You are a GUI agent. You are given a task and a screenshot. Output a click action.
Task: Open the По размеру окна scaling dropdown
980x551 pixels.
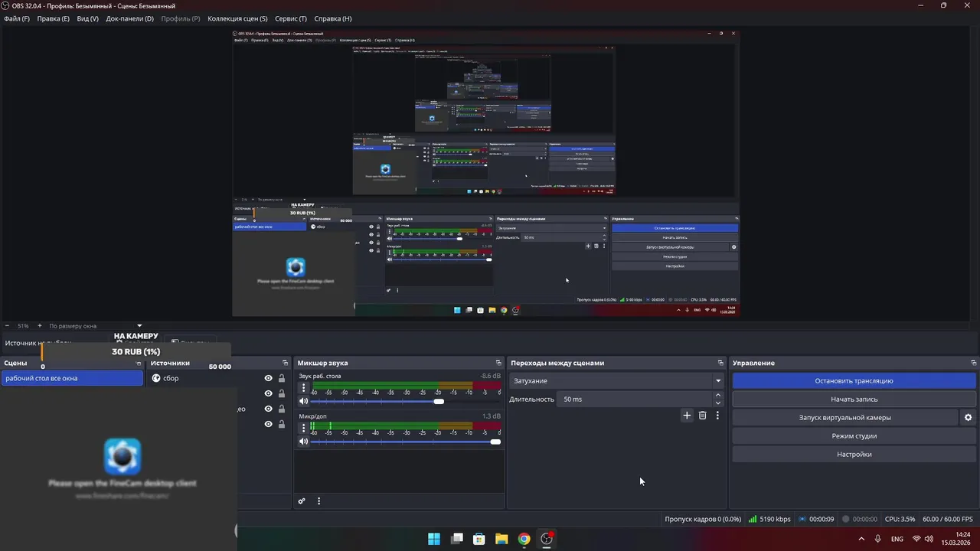tap(96, 326)
